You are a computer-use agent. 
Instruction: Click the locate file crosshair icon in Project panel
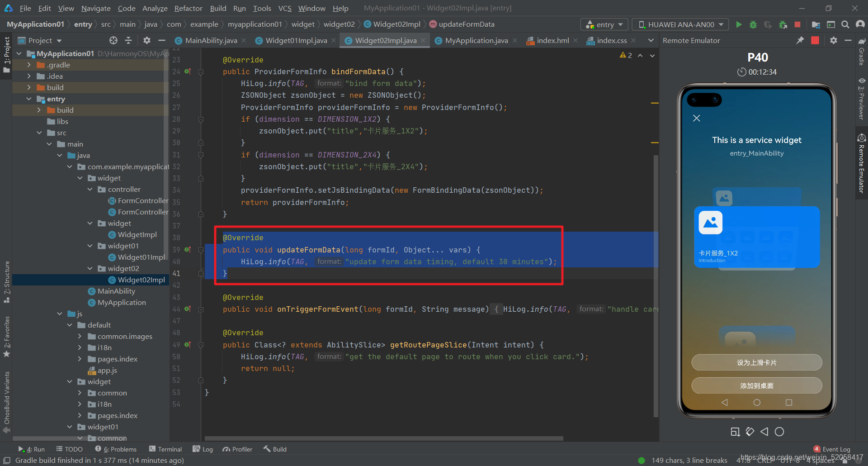tap(113, 40)
